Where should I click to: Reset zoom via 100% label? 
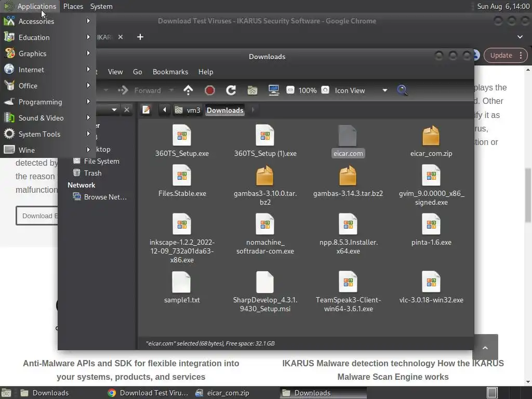(308, 90)
